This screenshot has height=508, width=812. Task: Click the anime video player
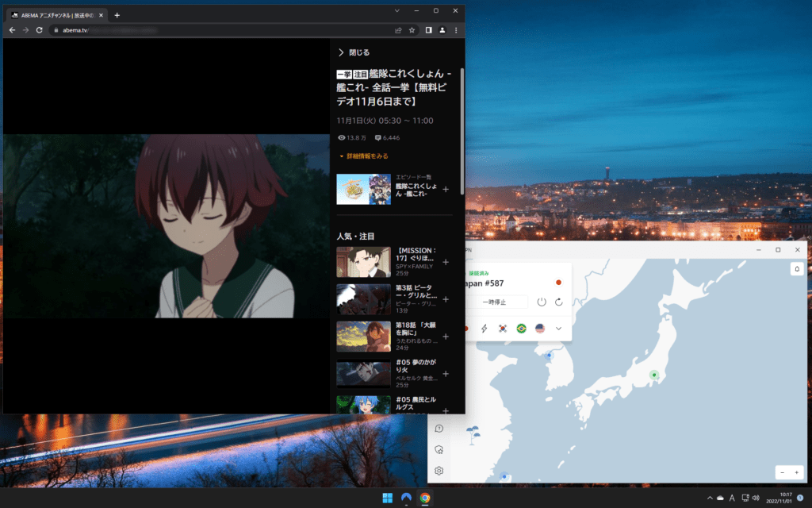pyautogui.click(x=167, y=226)
